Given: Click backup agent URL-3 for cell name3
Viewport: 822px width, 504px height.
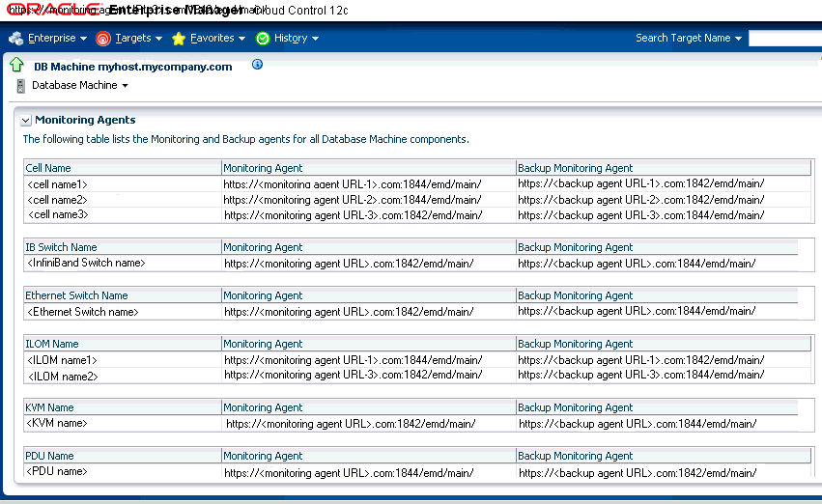Looking at the screenshot, I should [641, 215].
